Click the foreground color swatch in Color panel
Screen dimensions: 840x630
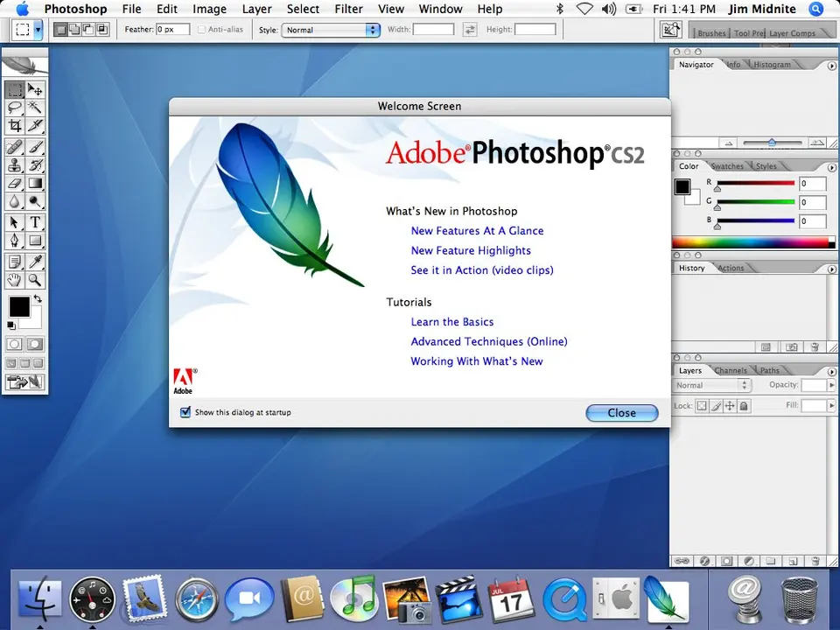click(x=682, y=185)
